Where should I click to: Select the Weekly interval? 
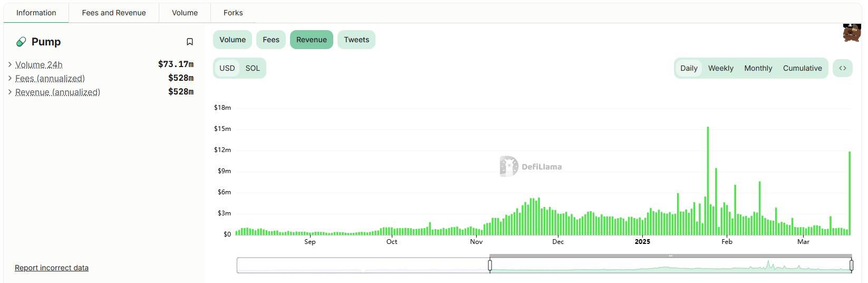click(721, 68)
